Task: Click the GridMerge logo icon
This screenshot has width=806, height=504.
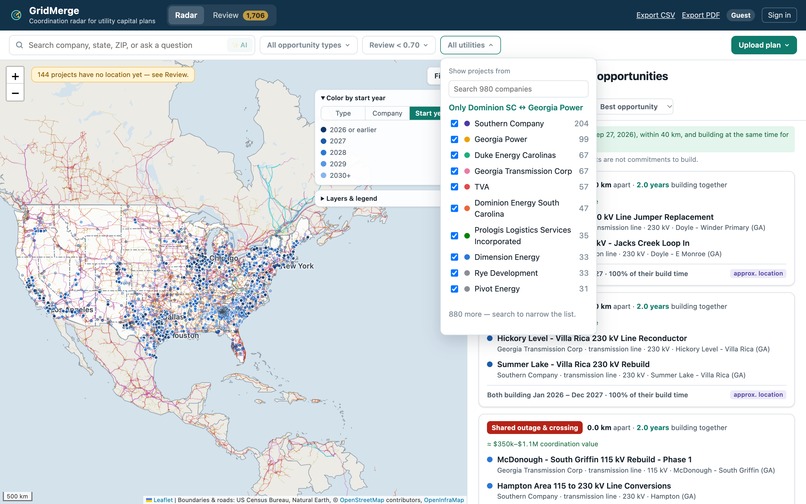Action: 16,15
